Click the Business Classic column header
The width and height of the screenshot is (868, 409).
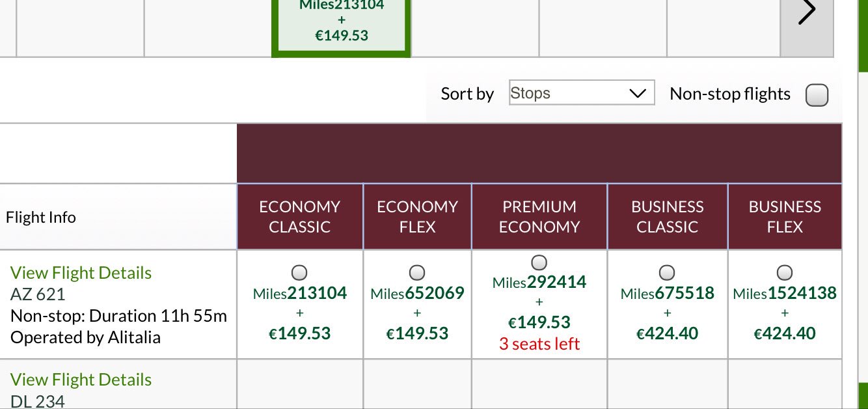(x=668, y=217)
